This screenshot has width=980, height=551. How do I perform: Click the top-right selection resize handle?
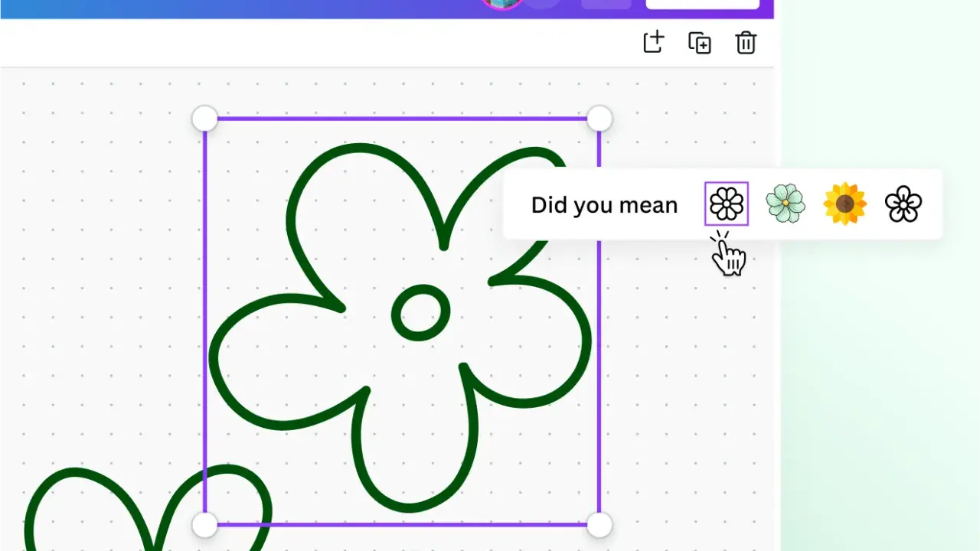599,119
